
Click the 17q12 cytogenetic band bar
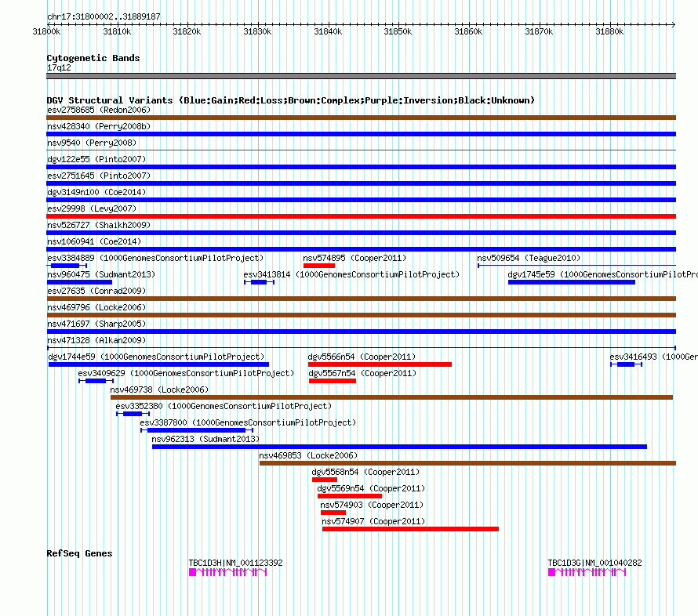tap(361, 76)
